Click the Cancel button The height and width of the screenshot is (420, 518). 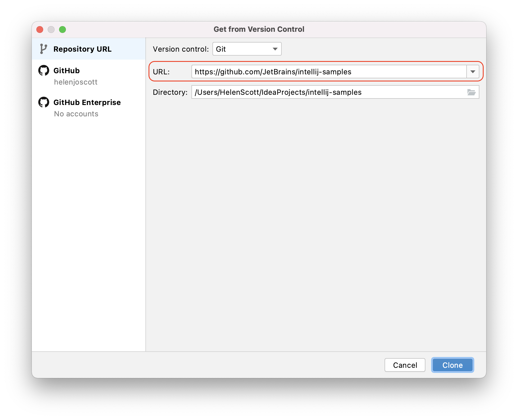pyautogui.click(x=405, y=365)
